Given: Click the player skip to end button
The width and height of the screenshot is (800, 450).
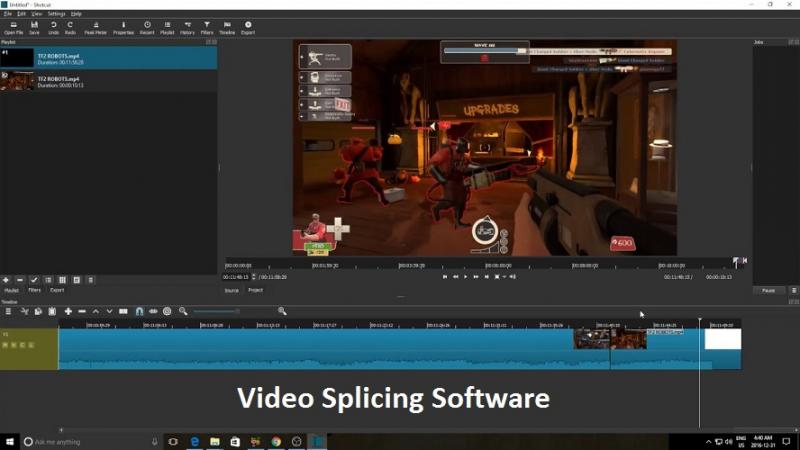Looking at the screenshot, I should pos(486,277).
